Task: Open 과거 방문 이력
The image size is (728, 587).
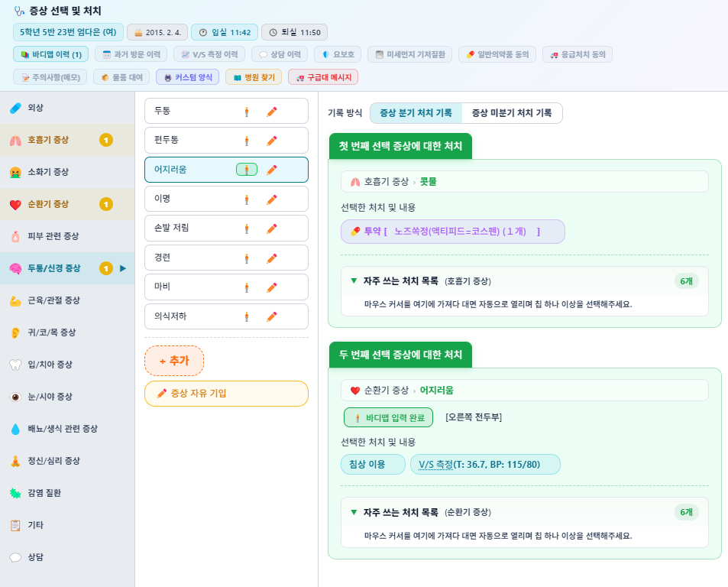Action: tap(131, 54)
